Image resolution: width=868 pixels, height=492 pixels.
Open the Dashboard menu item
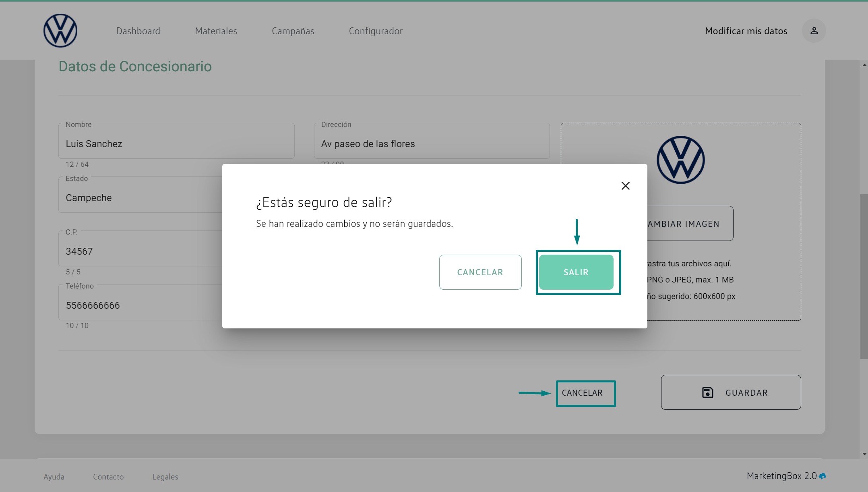click(138, 31)
